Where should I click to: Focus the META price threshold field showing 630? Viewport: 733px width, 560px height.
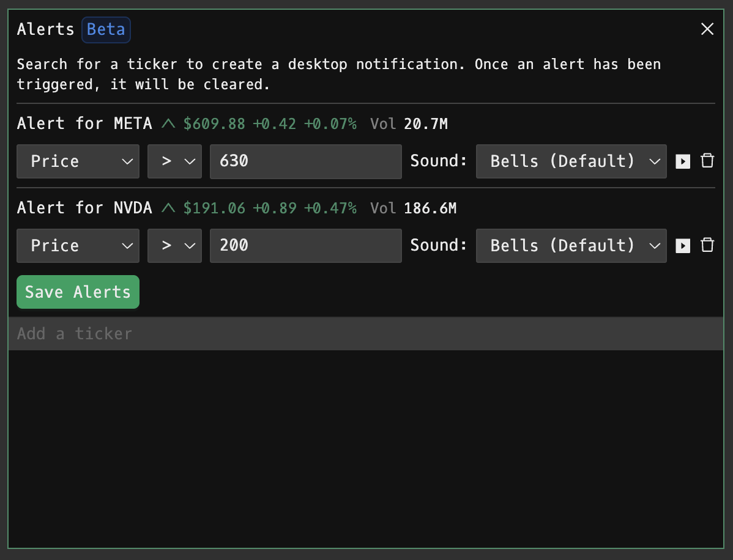click(x=306, y=161)
